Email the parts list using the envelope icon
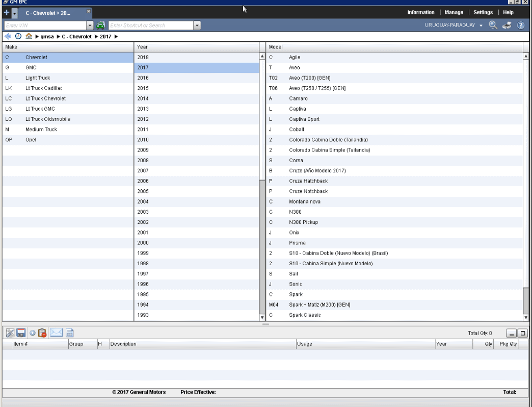The height and width of the screenshot is (407, 532). point(56,333)
